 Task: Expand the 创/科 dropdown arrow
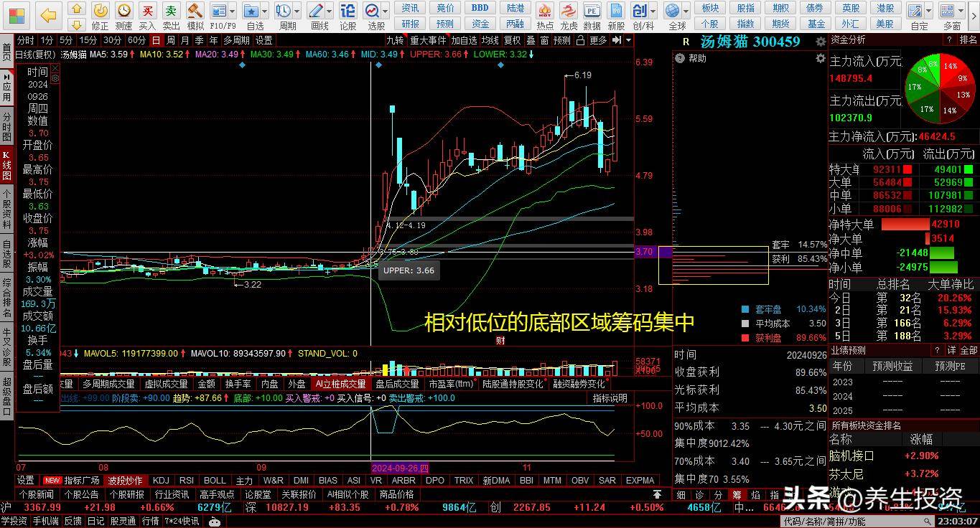653,11
